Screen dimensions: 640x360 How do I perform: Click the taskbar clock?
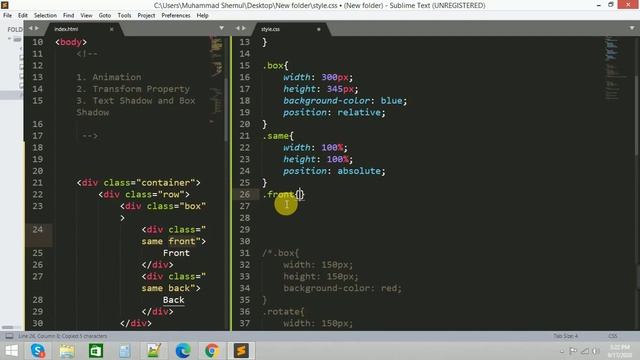pos(620,351)
